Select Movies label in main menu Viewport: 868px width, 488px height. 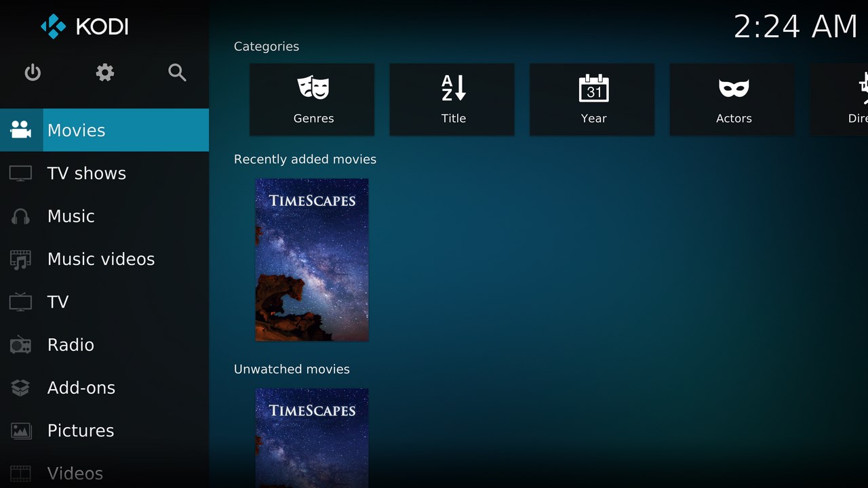[76, 130]
